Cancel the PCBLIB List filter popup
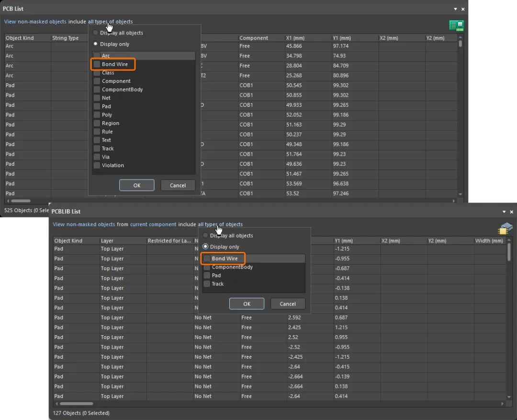 click(x=288, y=304)
